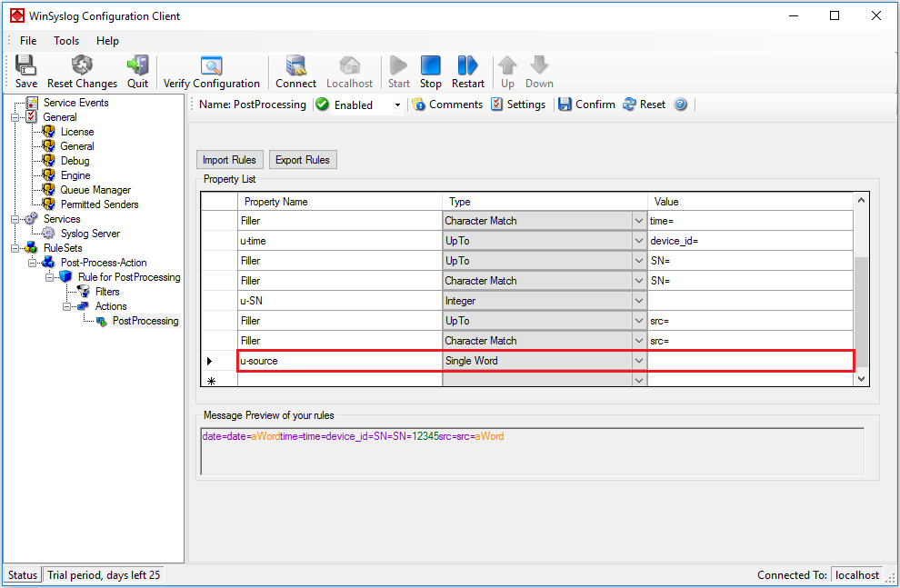
Task: Click the Property Name column header
Action: point(340,202)
